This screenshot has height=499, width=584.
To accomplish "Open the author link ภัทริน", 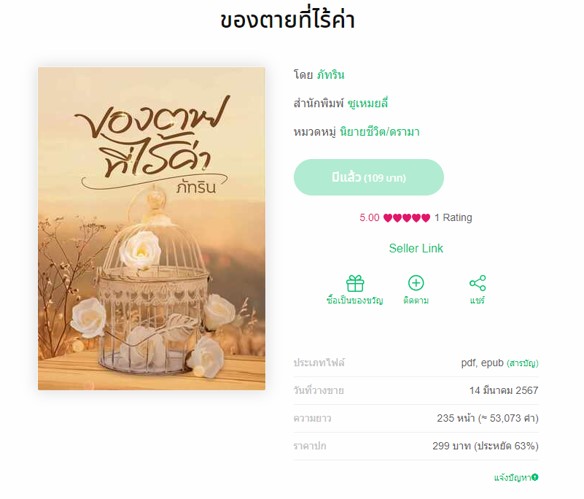I will coord(331,75).
